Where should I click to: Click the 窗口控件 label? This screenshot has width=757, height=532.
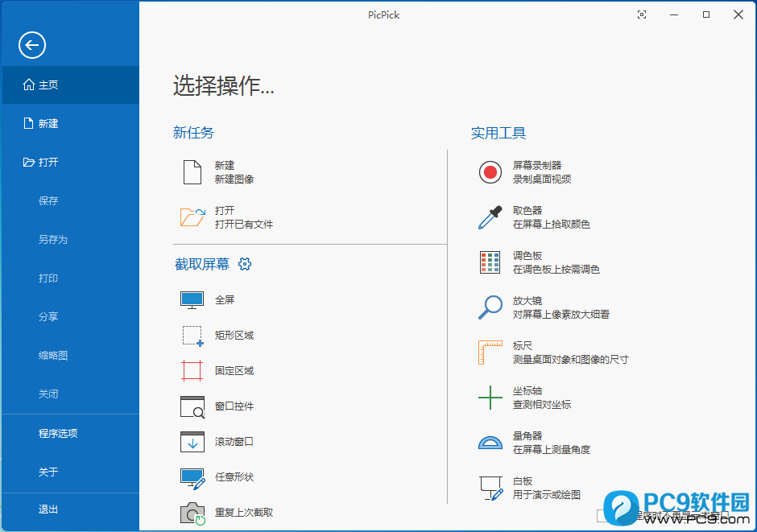(234, 406)
